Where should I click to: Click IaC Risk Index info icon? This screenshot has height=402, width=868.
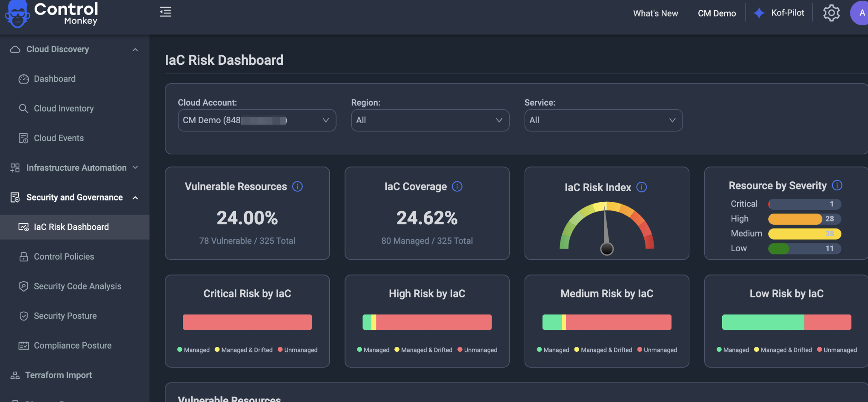pyautogui.click(x=641, y=187)
